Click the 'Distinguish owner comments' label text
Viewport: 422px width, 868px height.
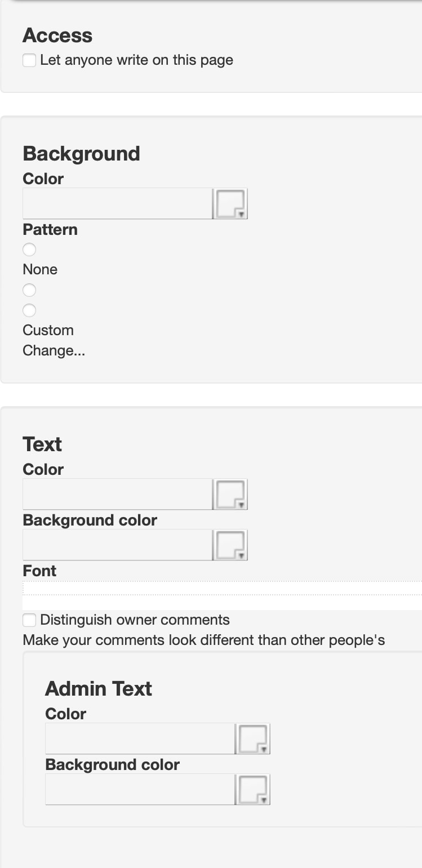pos(135,620)
